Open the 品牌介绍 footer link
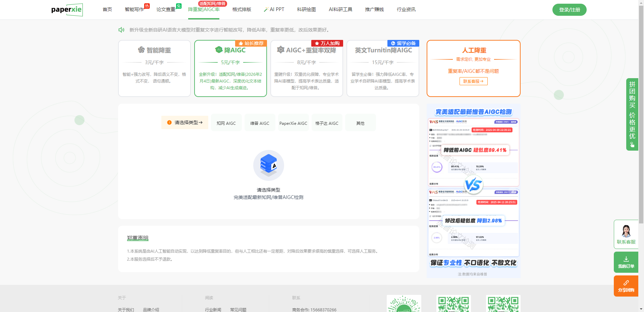This screenshot has width=644, height=312. 151,310
